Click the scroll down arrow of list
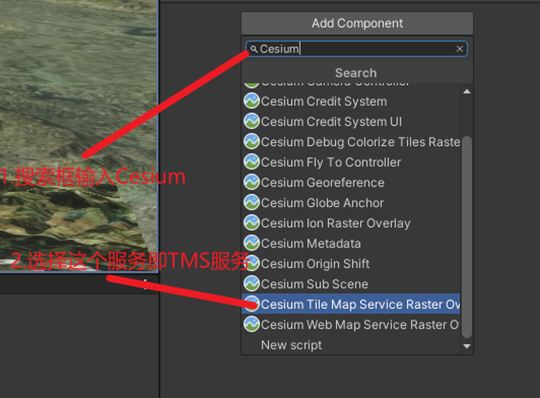The width and height of the screenshot is (540, 398). (467, 346)
